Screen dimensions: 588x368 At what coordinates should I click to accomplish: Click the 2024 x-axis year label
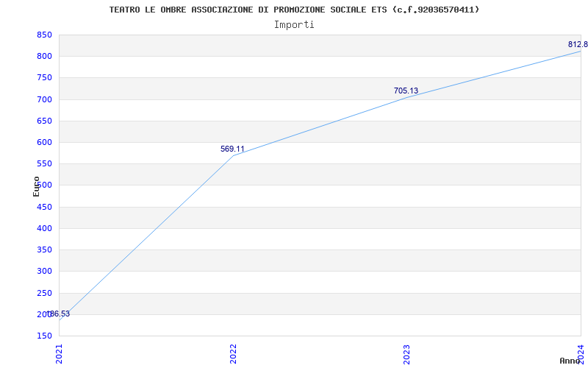coord(580,353)
